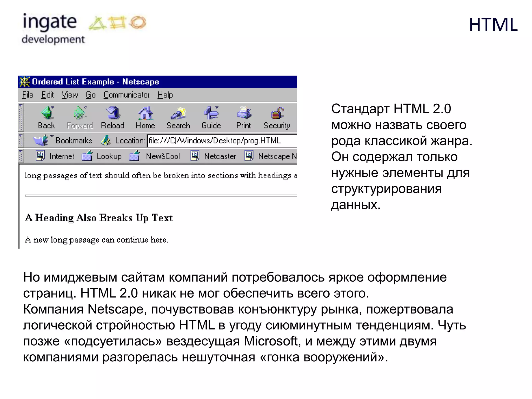Open the Netcaster toolbar icon
Screen dimensions: 532x399
click(195, 156)
